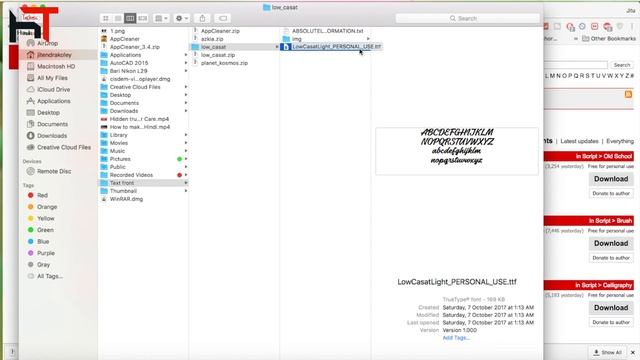The width and height of the screenshot is (640, 360).
Task: Open Creative Cloud Files in sidebar
Action: [x=64, y=147]
